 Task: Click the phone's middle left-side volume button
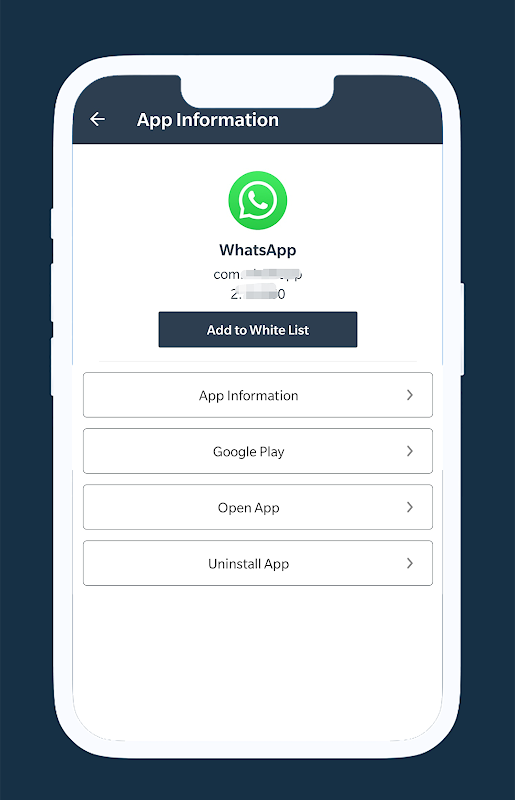tap(52, 292)
